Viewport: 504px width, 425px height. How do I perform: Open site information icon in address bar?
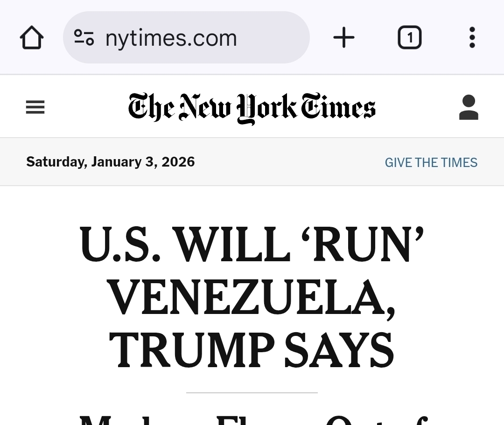(x=84, y=38)
